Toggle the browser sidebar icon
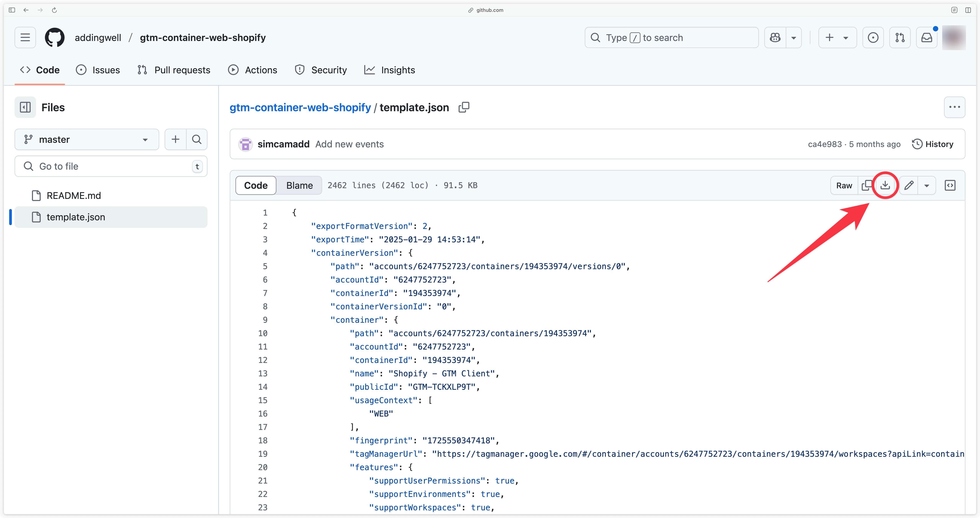 (x=12, y=10)
